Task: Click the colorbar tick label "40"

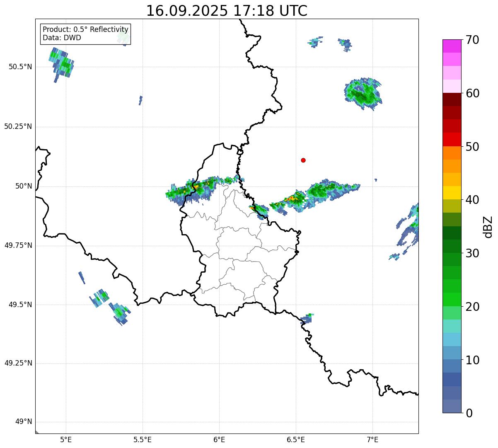Action: (x=472, y=200)
